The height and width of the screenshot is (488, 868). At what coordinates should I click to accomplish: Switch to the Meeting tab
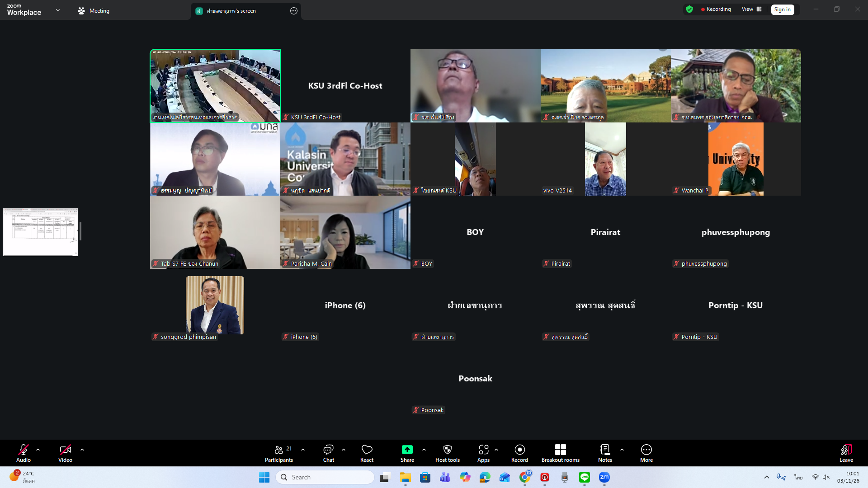[x=94, y=11]
